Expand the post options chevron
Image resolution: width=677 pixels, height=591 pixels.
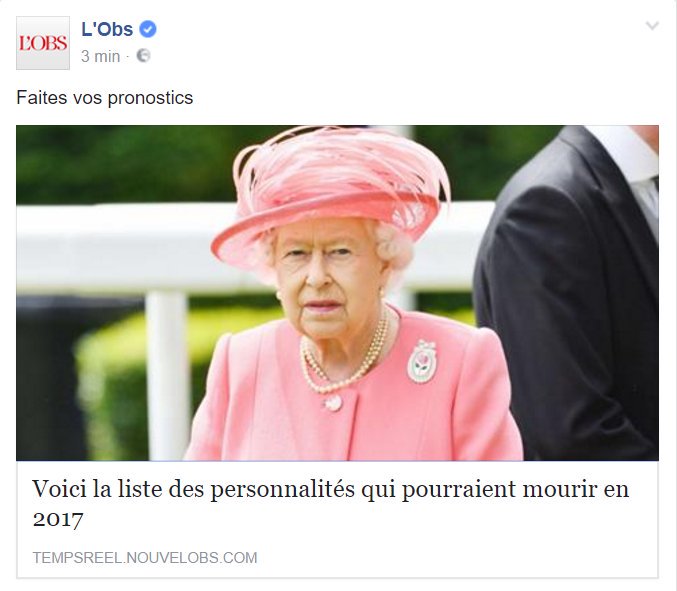(652, 25)
